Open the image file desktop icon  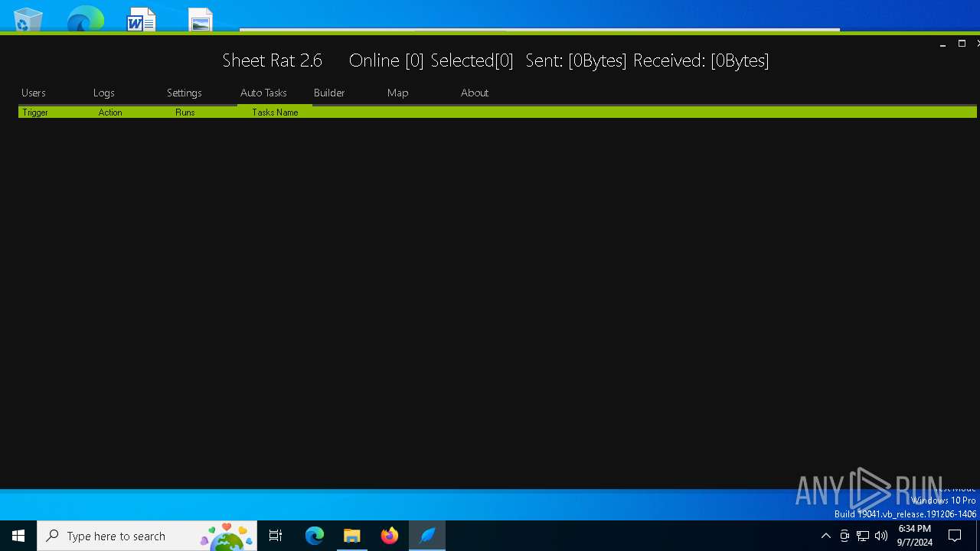[x=200, y=19]
